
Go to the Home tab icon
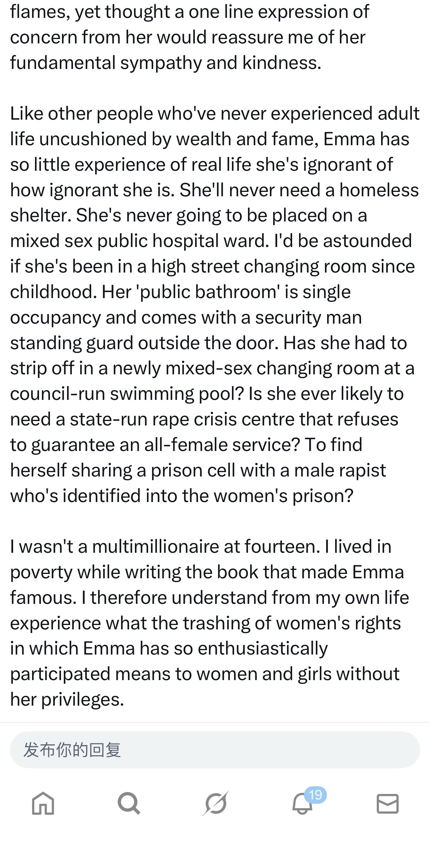tap(43, 804)
